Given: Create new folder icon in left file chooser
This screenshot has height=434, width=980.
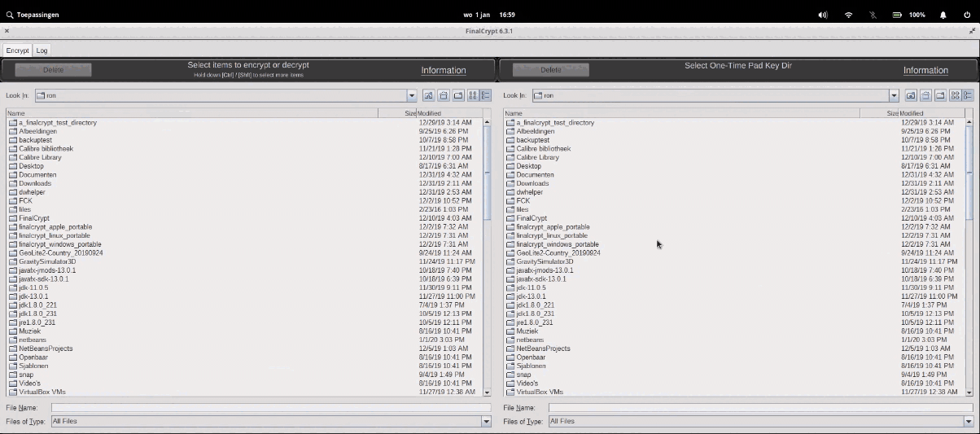Looking at the screenshot, I should coord(458,95).
